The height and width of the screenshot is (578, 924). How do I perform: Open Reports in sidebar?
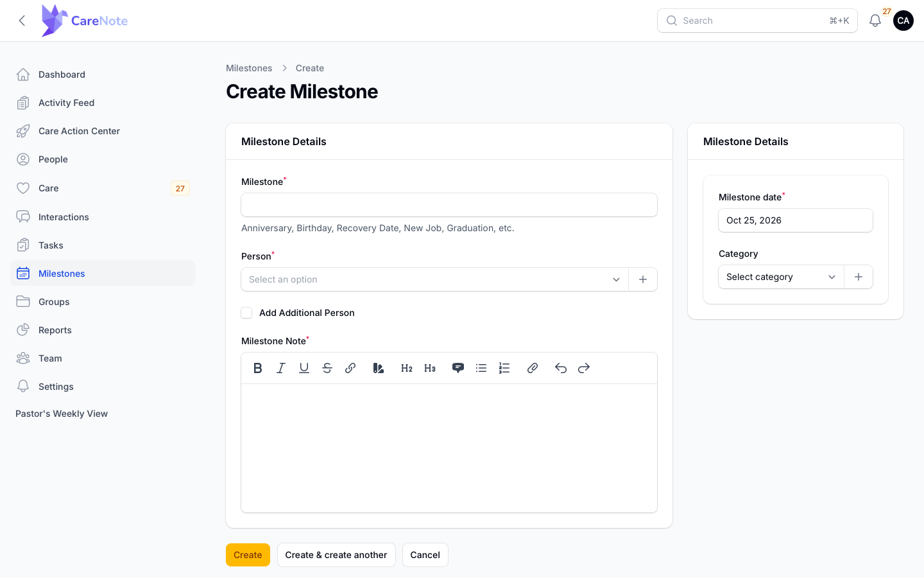tap(103, 330)
